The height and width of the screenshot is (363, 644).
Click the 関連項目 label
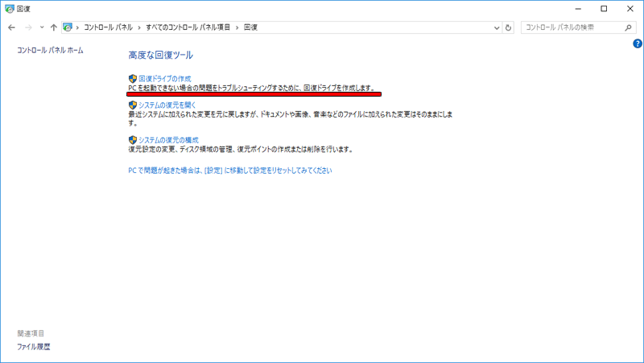[x=31, y=333]
